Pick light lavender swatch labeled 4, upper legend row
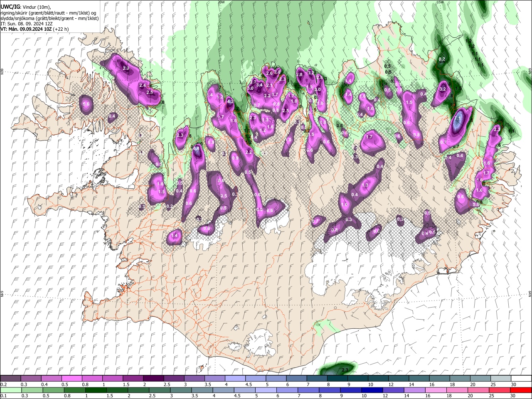 [x=235, y=379]
